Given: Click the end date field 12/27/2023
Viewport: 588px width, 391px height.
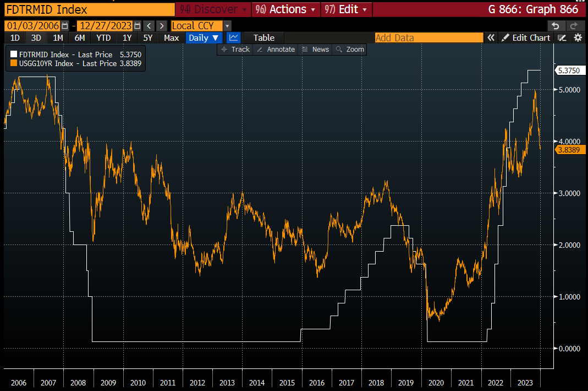Looking at the screenshot, I should pos(106,26).
